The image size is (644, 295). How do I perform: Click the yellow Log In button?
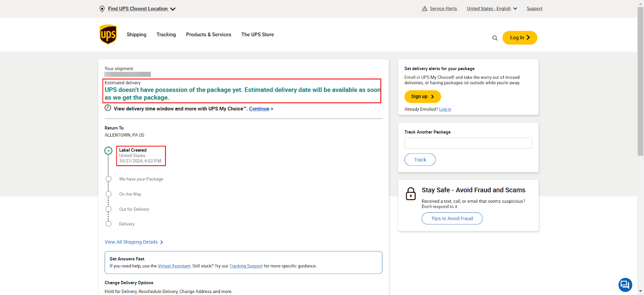click(520, 38)
